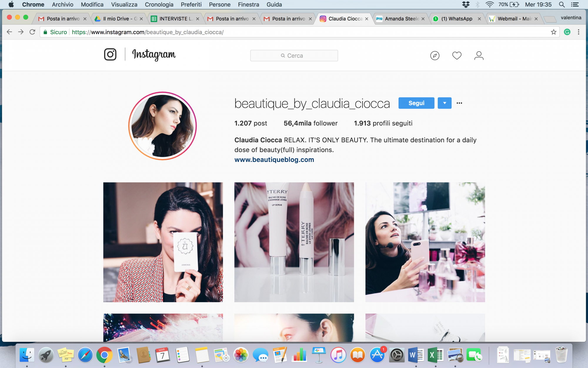Click the 1.207 post count text
Screen dimensions: 588x368
(250, 123)
